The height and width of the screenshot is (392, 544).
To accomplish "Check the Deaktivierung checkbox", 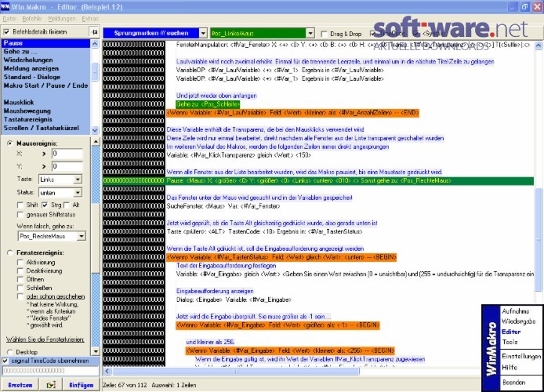I will click(20, 271).
